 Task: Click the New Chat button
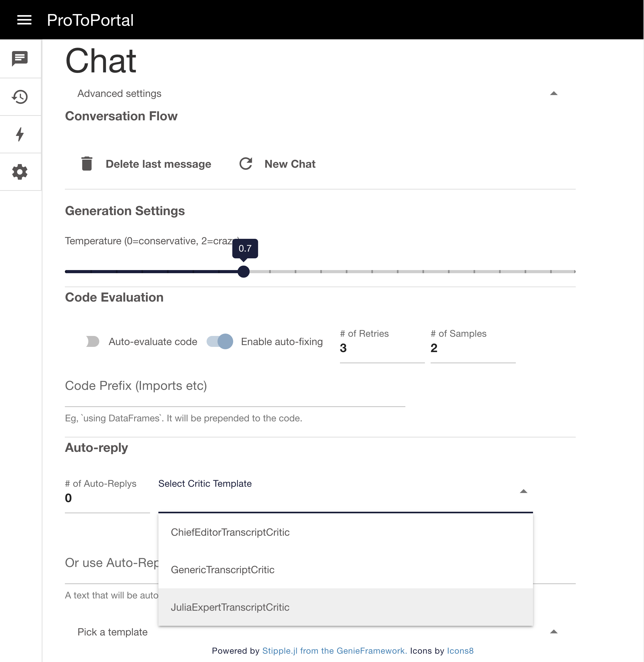pos(277,164)
